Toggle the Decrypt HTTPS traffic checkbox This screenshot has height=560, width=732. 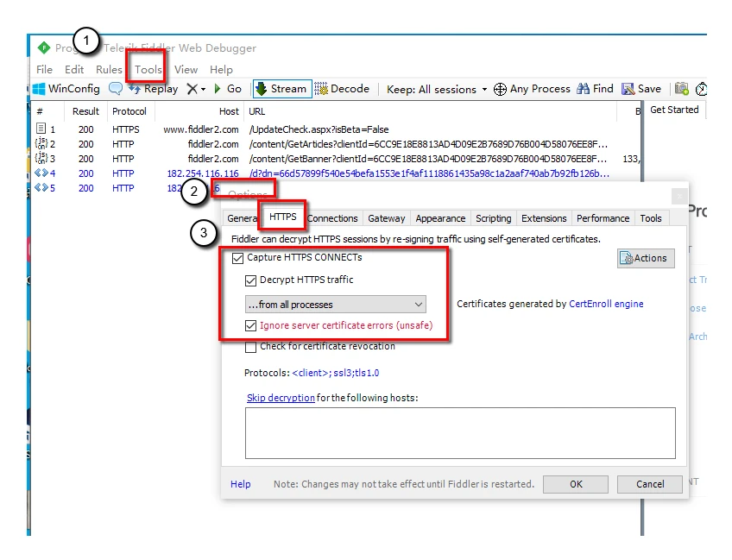(x=250, y=280)
